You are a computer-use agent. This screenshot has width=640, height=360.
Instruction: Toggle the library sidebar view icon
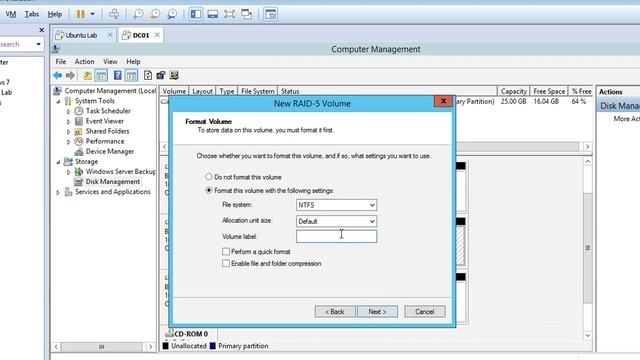click(196, 14)
